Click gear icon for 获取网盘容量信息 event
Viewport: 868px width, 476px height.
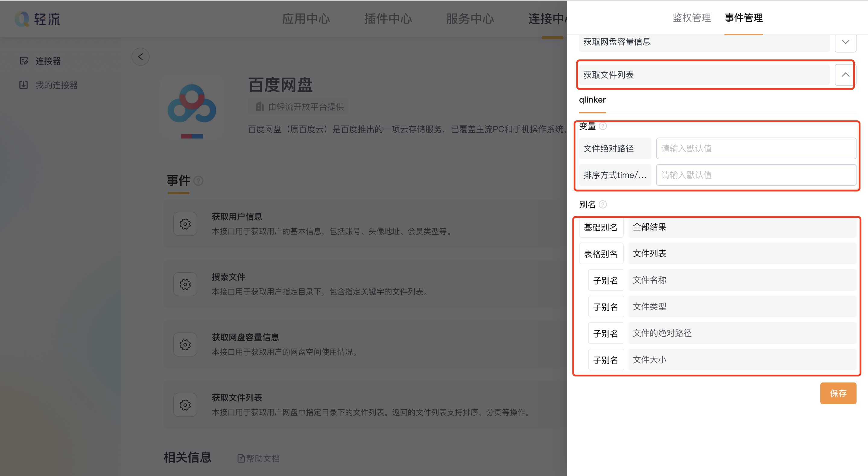tap(185, 344)
